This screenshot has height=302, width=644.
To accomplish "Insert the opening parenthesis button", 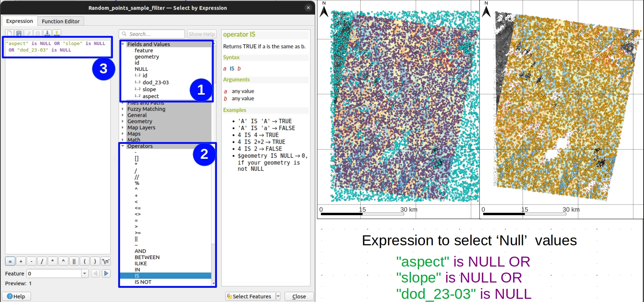I will click(x=84, y=261).
